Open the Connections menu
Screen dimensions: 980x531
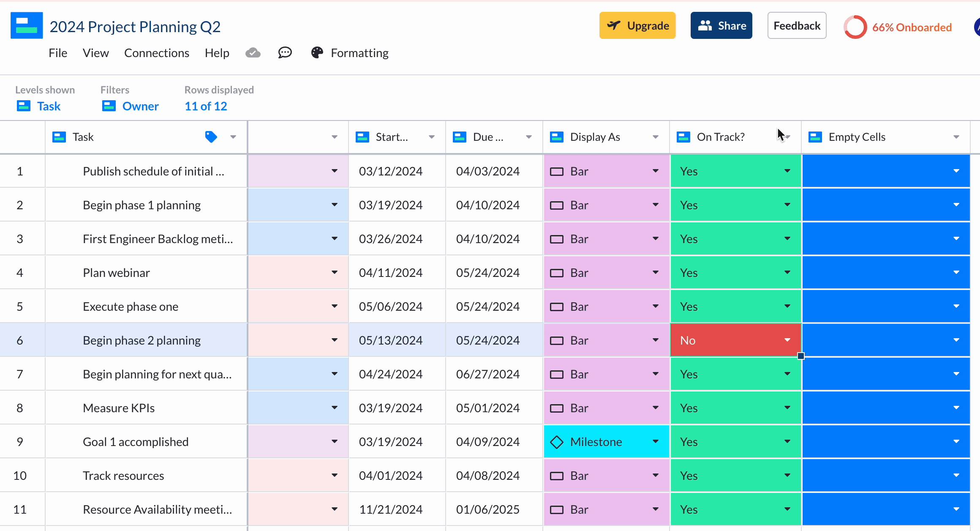(157, 52)
